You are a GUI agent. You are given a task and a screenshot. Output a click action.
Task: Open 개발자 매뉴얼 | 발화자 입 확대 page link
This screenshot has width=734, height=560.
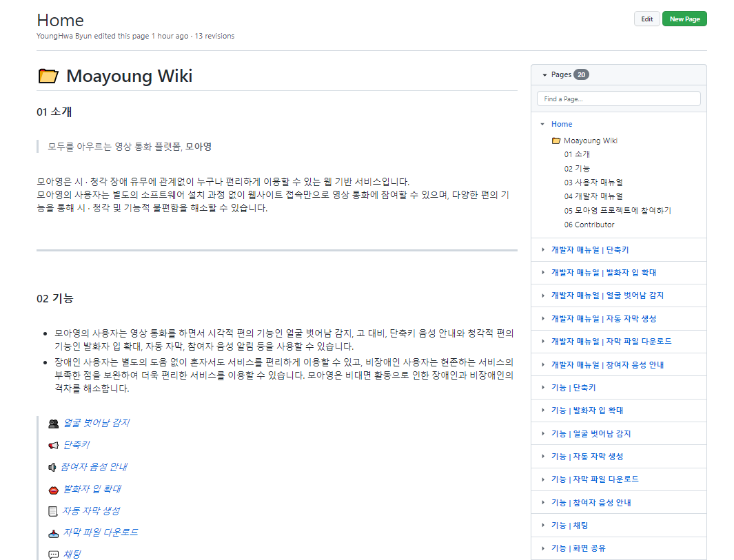coord(604,273)
